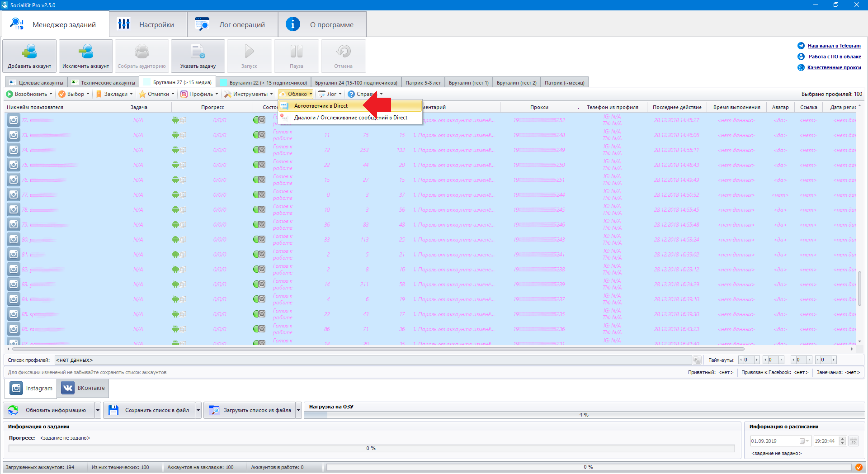This screenshot has height=474, width=868.
Task: Toggle the state switch in row 86
Action: tap(259, 329)
